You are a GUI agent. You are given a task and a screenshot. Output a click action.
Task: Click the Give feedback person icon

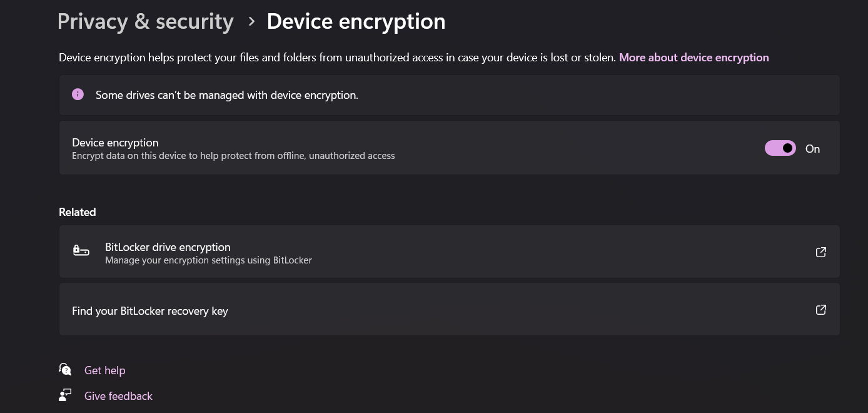coord(65,395)
